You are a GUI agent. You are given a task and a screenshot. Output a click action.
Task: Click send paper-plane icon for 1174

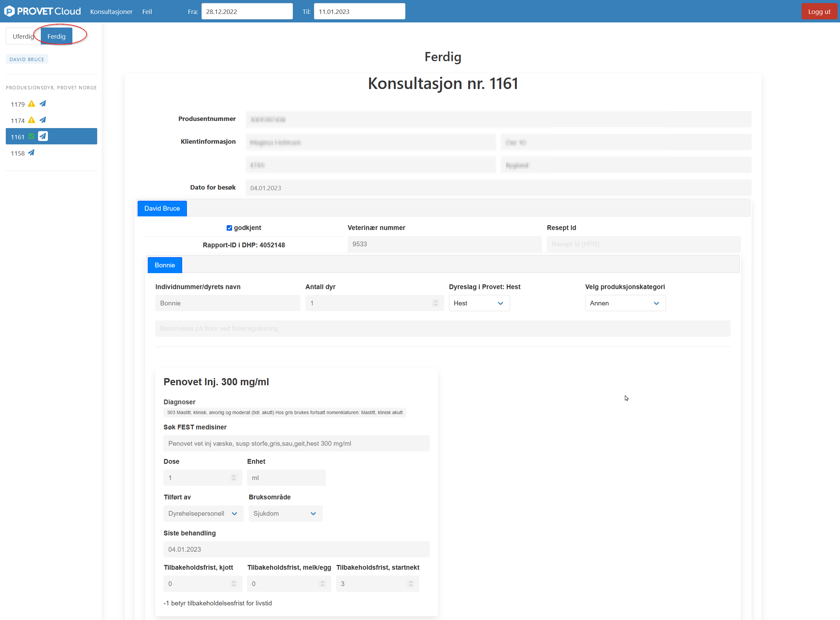43,120
